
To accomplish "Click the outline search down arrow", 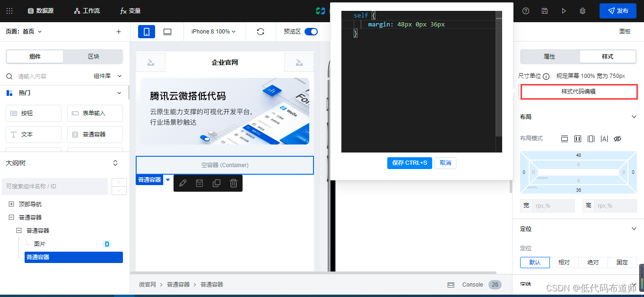I will click(x=119, y=190).
